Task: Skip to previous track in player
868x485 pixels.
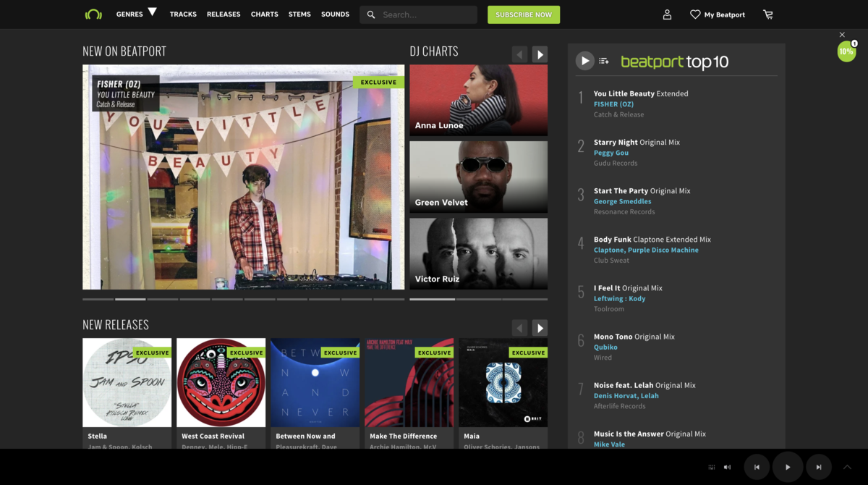Action: click(757, 467)
